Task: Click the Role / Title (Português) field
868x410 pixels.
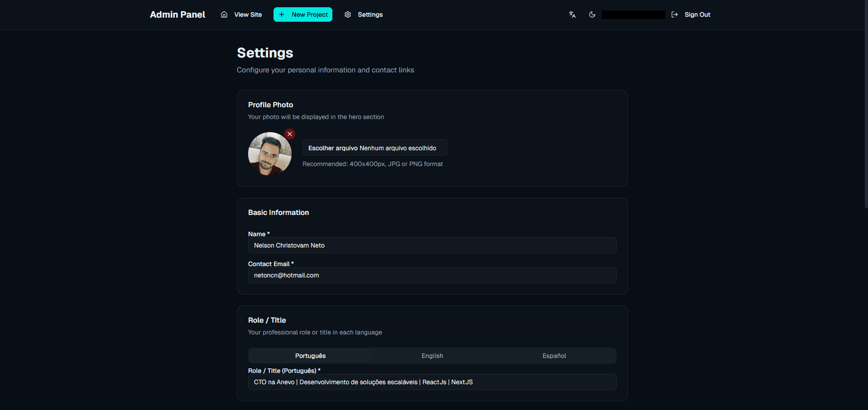Action: (432, 382)
